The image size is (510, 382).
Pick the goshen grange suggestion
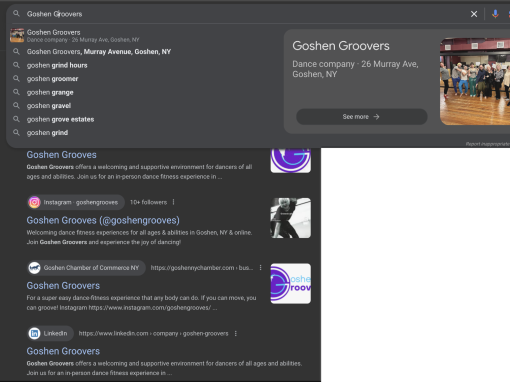(x=50, y=92)
